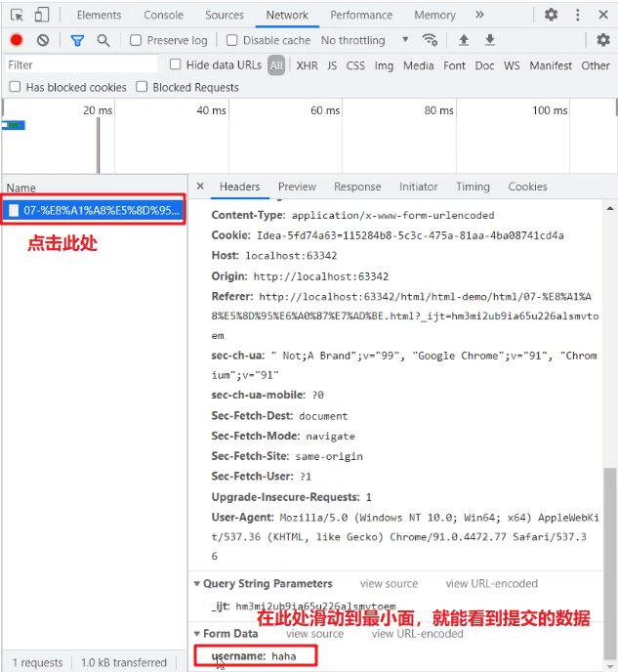
Task: Toggle the device toolbar icon
Action: 42,15
